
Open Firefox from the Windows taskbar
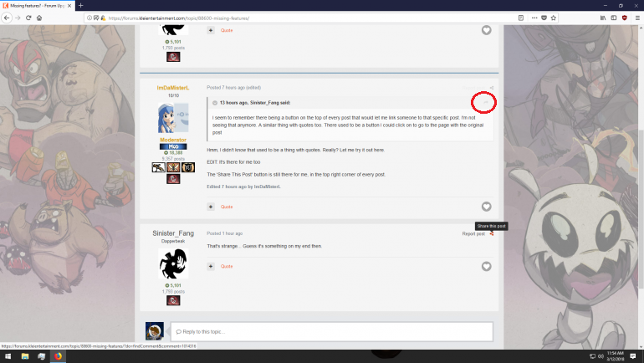(59, 356)
